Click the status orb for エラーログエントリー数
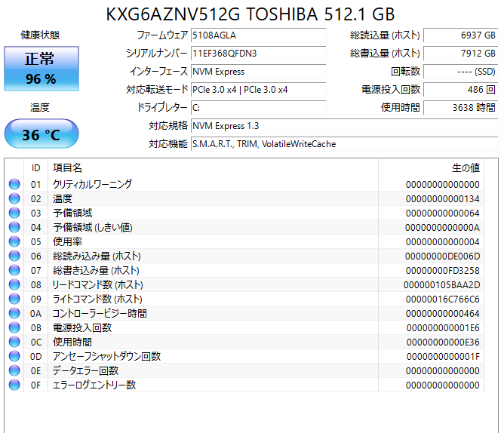 click(x=14, y=385)
